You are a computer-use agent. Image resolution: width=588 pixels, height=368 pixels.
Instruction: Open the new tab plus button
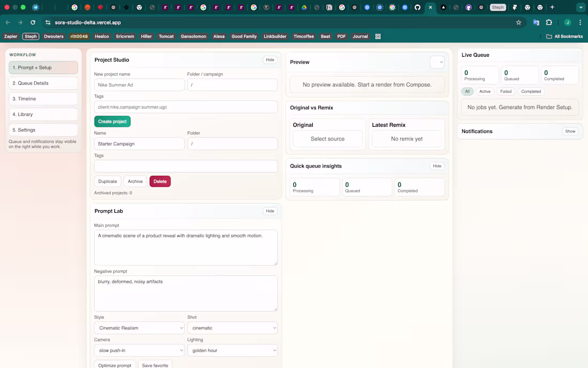point(552,7)
